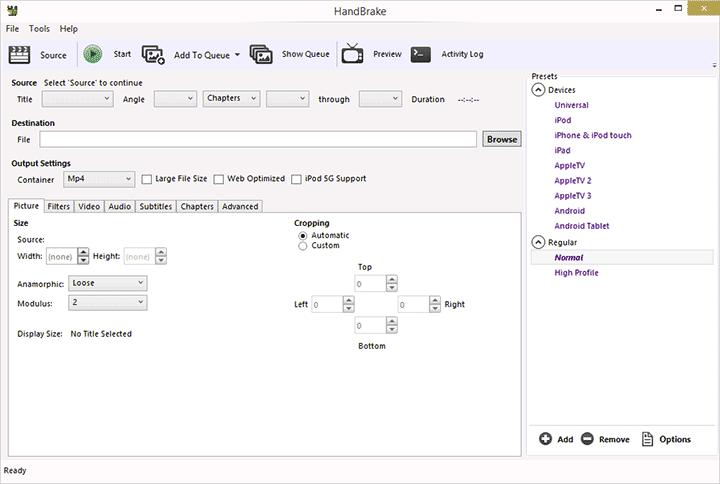Select the iPhone & iPod touch preset
Viewport: 720px width, 484px height.
(x=592, y=135)
